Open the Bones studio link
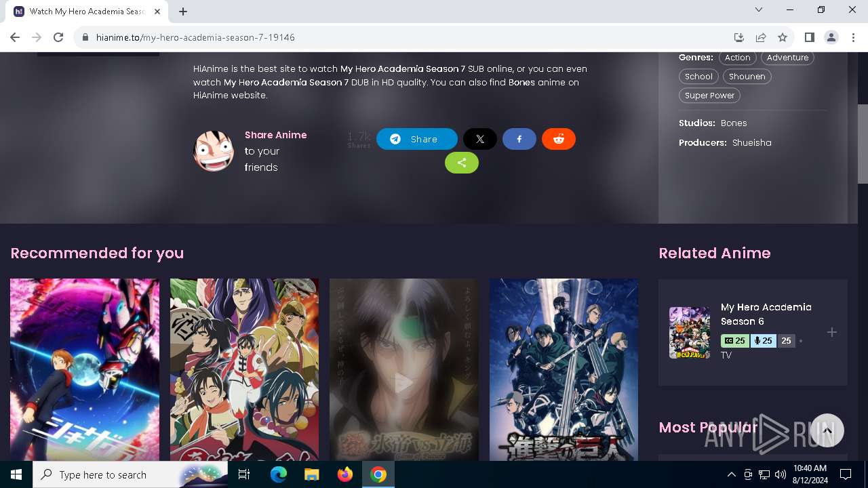The height and width of the screenshot is (488, 868). pos(734,123)
